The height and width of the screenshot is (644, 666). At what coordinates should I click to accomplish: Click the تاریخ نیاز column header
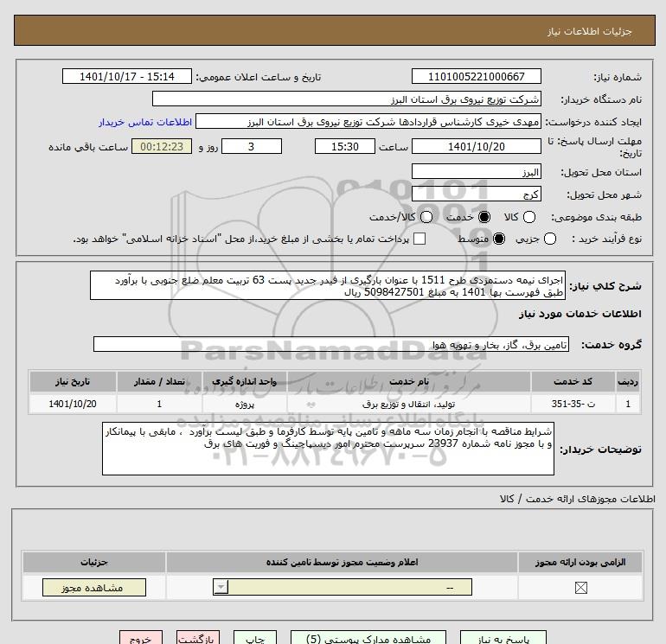pos(73,381)
